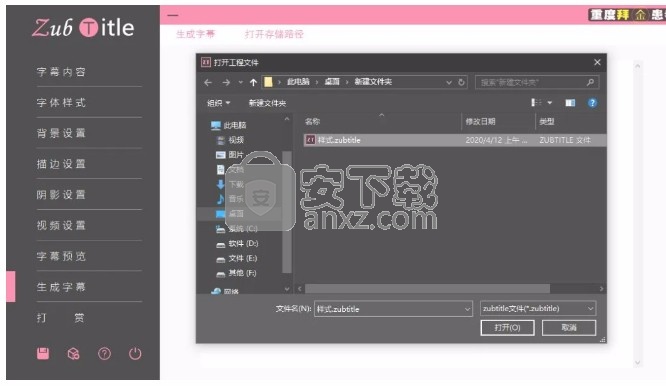The height and width of the screenshot is (386, 666).
Task: Click the navigation tree scroll down arrow
Action: pyautogui.click(x=287, y=289)
